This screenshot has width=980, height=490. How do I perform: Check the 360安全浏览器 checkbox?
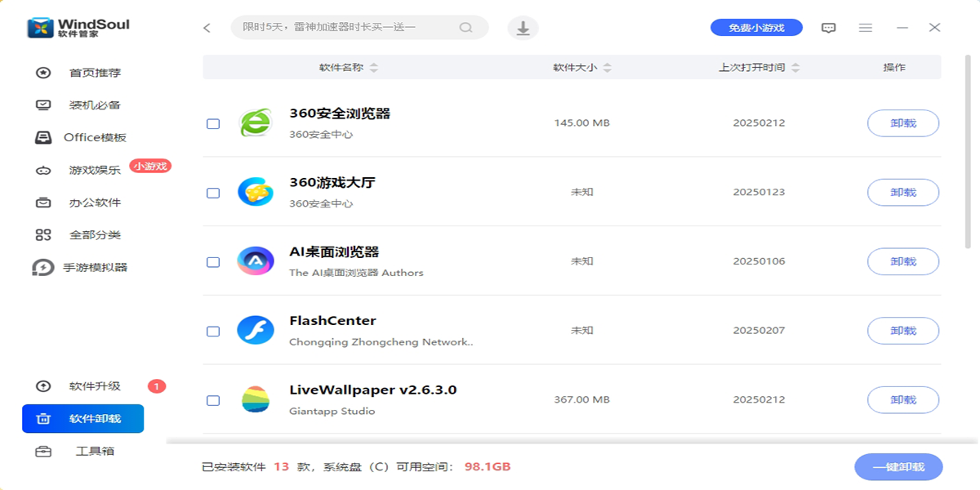point(213,124)
